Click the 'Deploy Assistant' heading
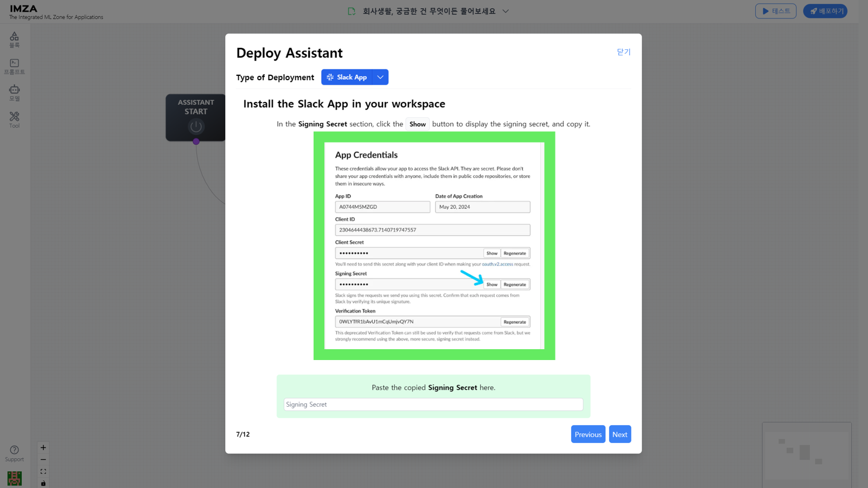The image size is (868, 488). (290, 53)
